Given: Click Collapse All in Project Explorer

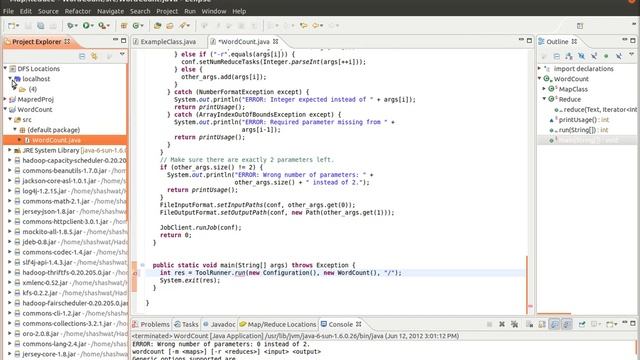Looking at the screenshot, I should (x=82, y=56).
